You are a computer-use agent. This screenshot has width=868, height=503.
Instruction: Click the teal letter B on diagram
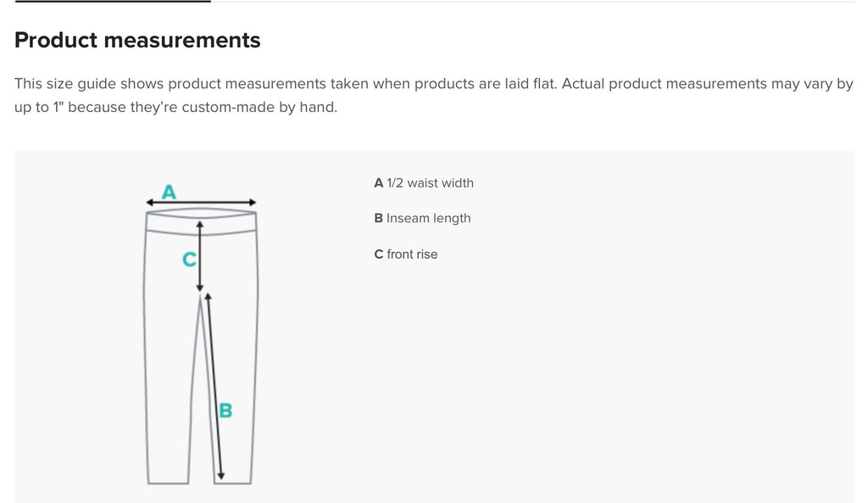coord(225,411)
